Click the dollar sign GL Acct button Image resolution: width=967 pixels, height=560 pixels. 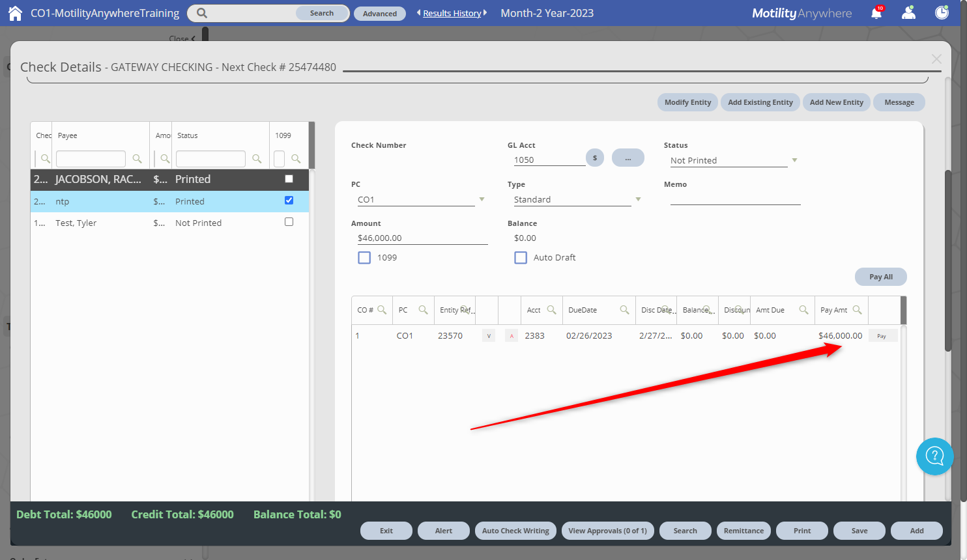tap(594, 158)
